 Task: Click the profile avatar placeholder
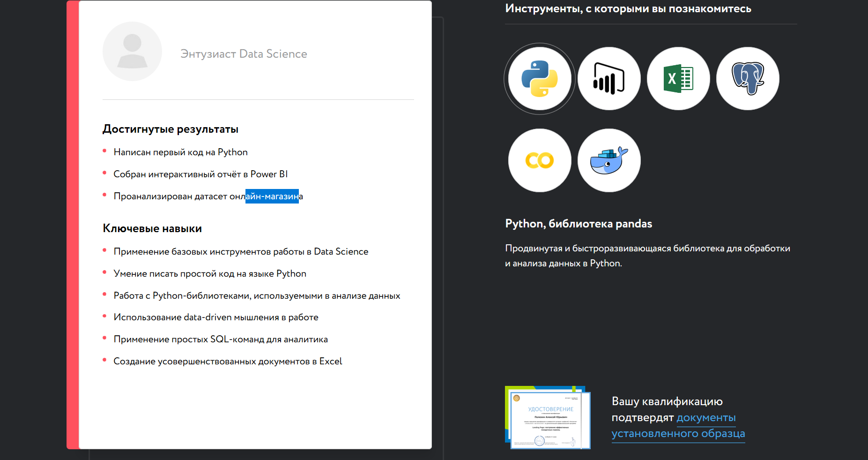coord(132,52)
